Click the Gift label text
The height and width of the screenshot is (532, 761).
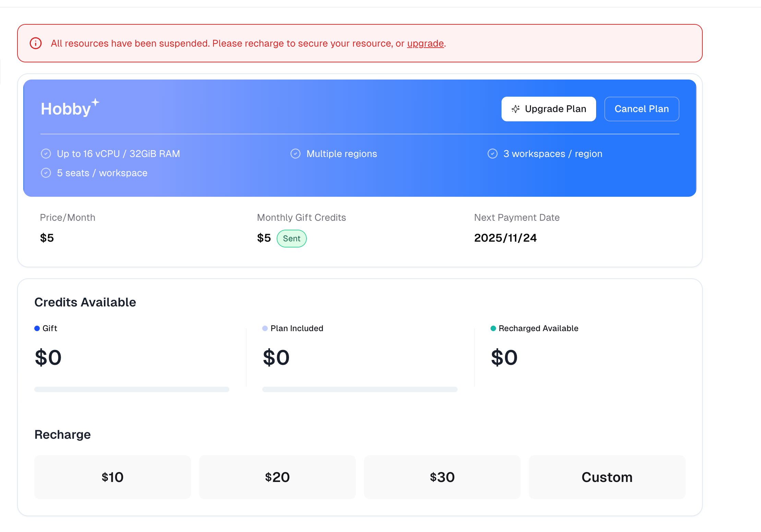(x=50, y=328)
